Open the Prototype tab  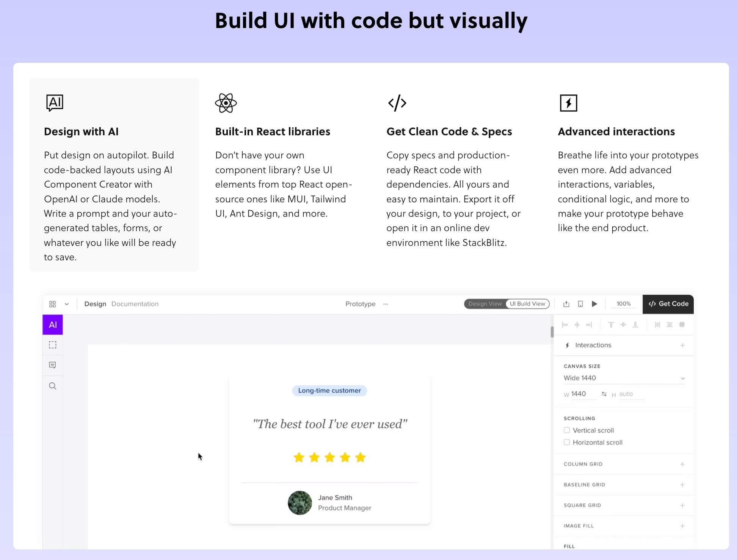(x=360, y=304)
